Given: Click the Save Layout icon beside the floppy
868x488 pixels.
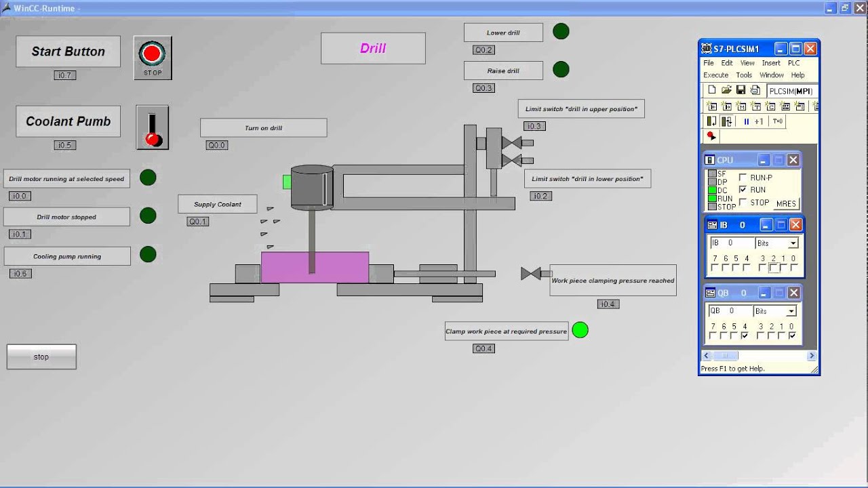Looking at the screenshot, I should [x=755, y=90].
